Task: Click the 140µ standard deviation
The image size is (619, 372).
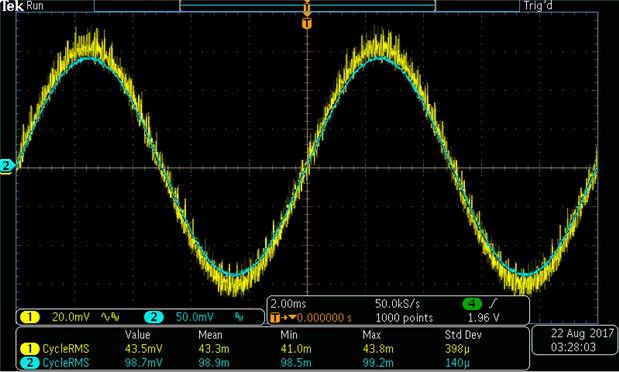Action: point(457,363)
